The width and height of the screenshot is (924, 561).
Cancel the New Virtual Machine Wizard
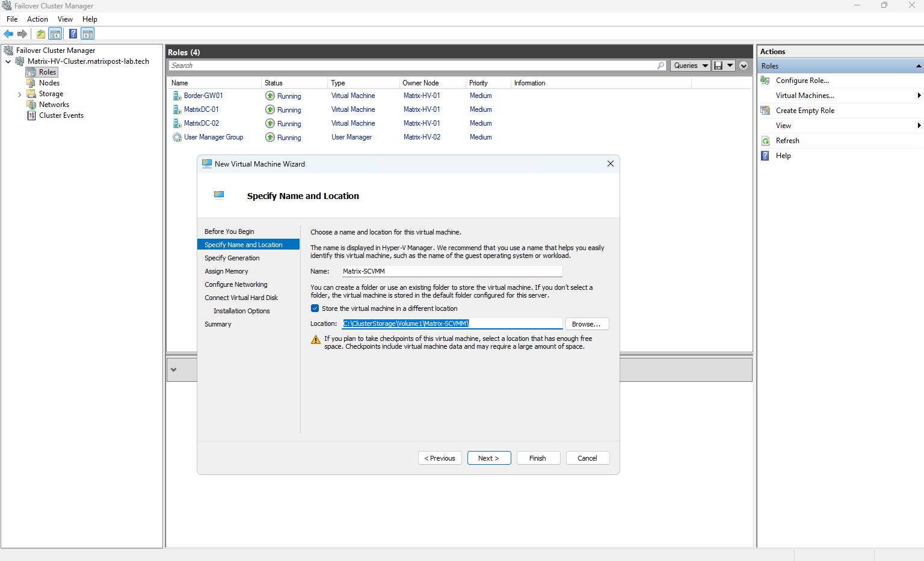[588, 458]
